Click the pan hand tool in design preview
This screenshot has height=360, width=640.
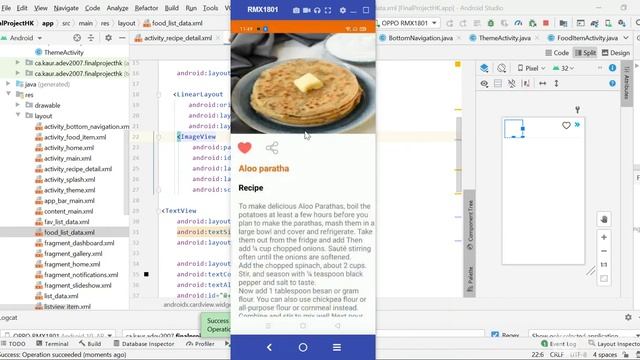tap(604, 219)
